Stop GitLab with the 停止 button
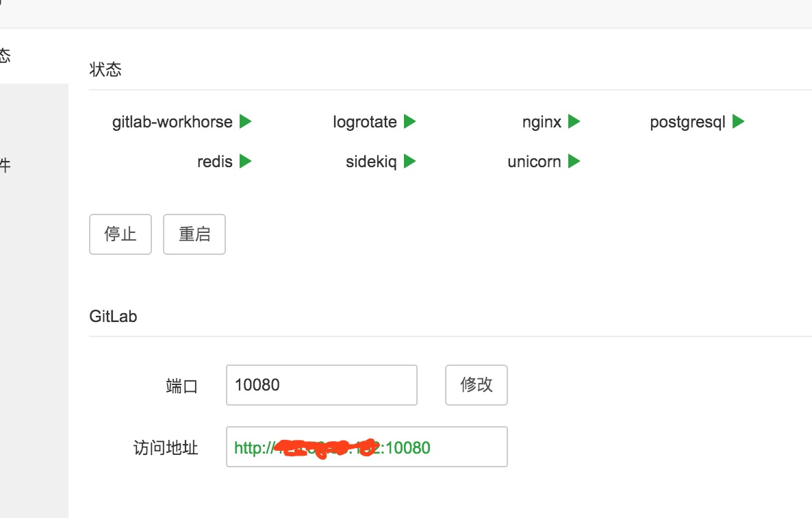This screenshot has width=812, height=518. [x=120, y=234]
